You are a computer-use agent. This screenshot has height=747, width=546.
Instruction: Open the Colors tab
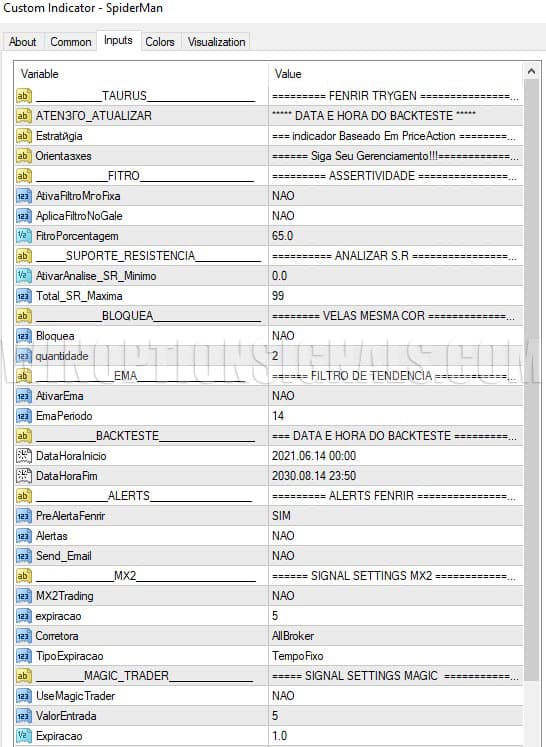(x=160, y=42)
